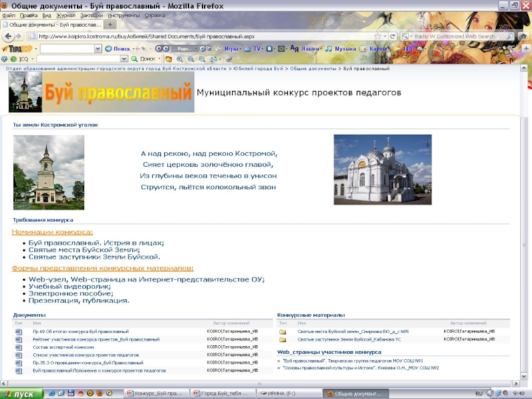Click the document icon beside Состав экспертной комиссии
532x399 pixels.
pos(19,347)
